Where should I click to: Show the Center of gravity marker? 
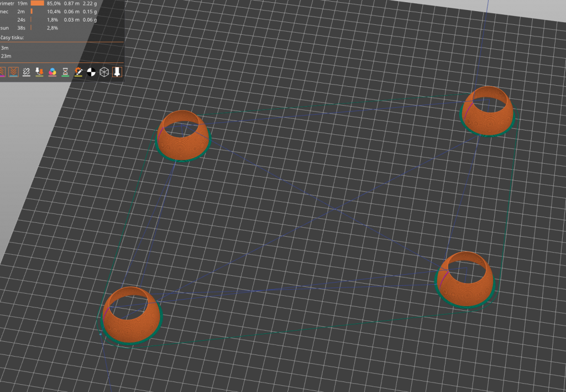(91, 72)
